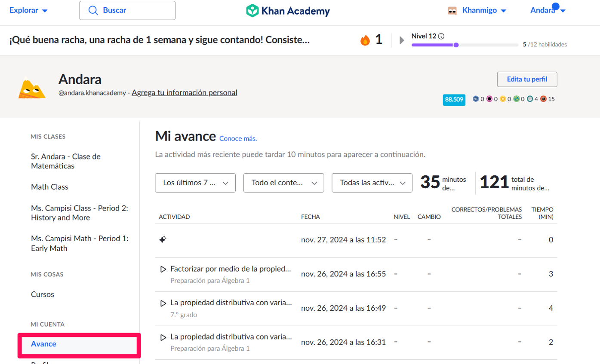The width and height of the screenshot is (600, 364).
Task: Click CORRECTOS/PROBLEMAS TOTALES column header
Action: point(486,213)
